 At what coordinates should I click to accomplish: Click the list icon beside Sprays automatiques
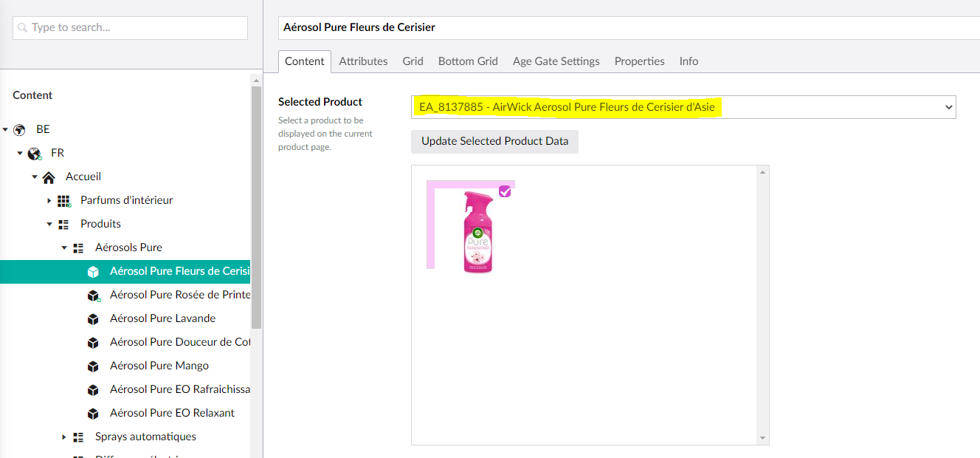78,437
